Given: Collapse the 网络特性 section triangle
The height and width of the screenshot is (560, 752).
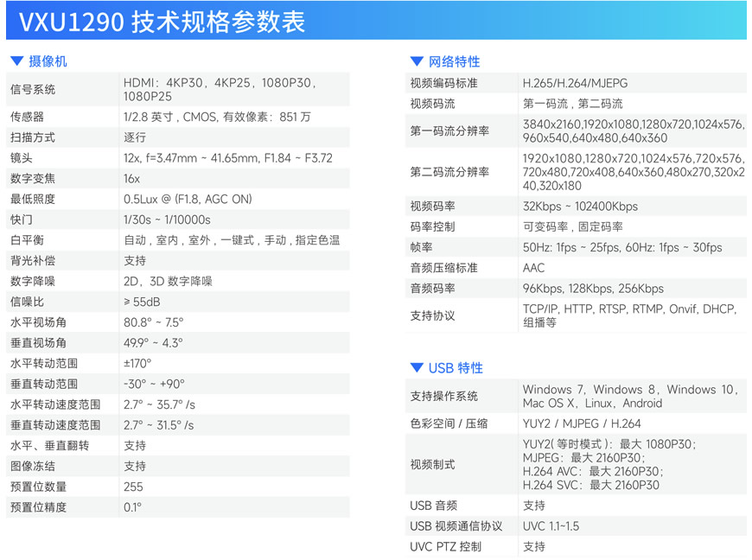Looking at the screenshot, I should pyautogui.click(x=417, y=61).
